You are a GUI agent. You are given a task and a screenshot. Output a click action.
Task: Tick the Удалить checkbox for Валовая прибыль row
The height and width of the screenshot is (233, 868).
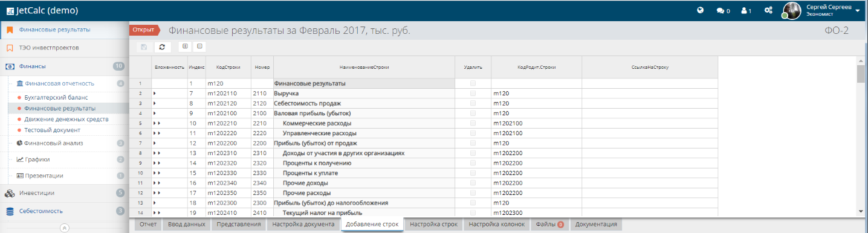(x=473, y=113)
